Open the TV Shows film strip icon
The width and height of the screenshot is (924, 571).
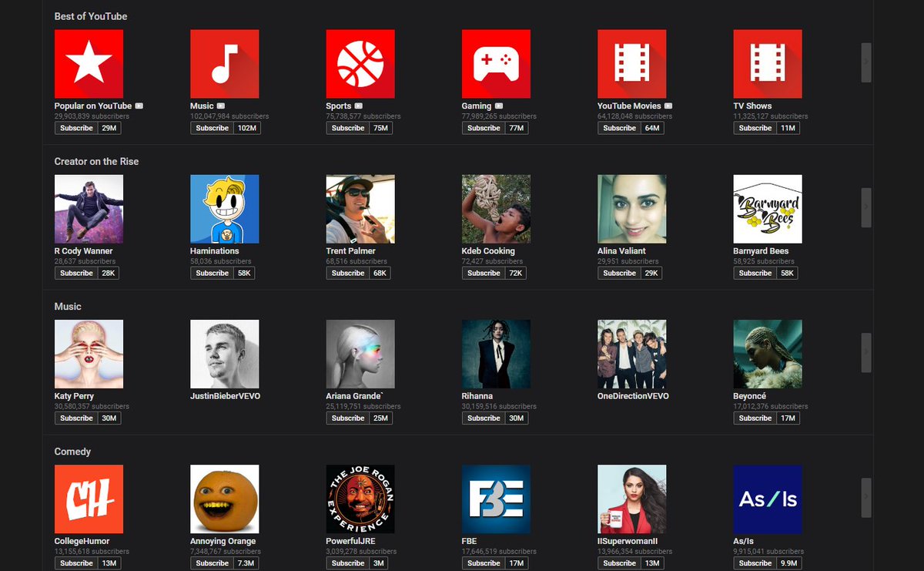pos(768,64)
